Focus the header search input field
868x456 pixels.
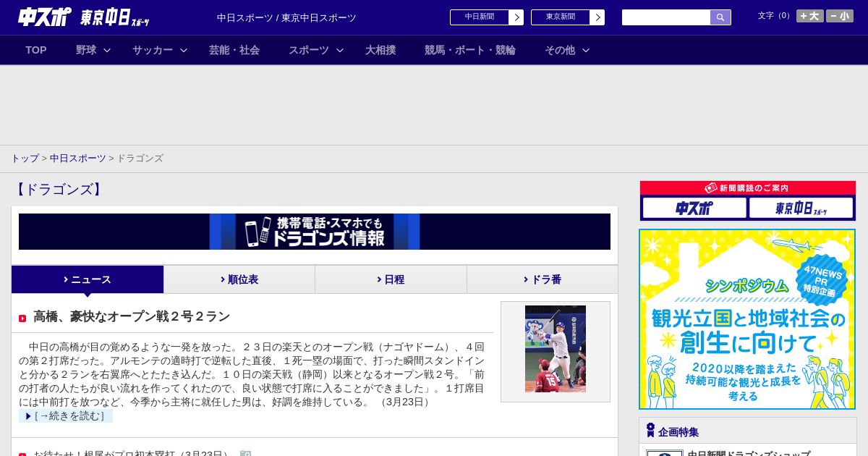(666, 17)
